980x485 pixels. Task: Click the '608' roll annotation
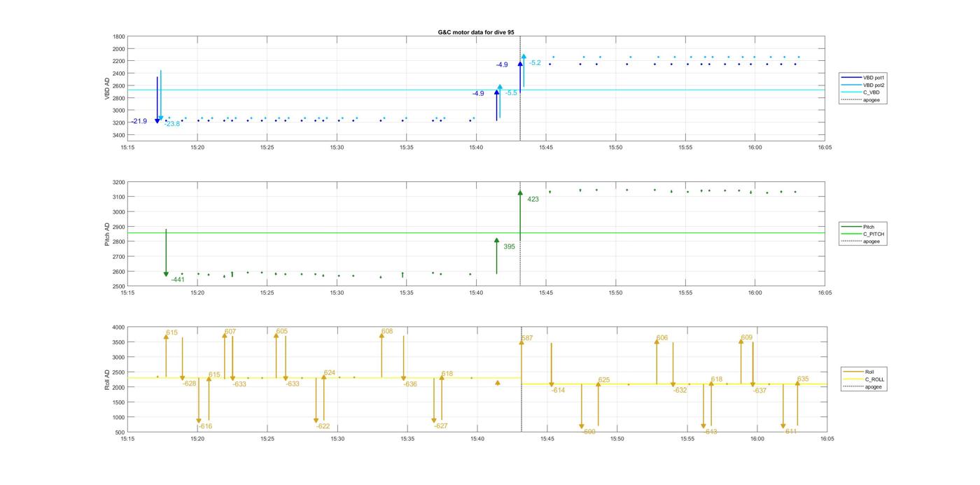click(387, 332)
